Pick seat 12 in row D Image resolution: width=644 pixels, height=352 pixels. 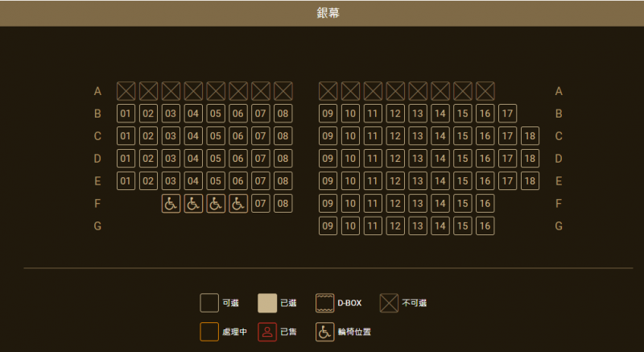395,159
